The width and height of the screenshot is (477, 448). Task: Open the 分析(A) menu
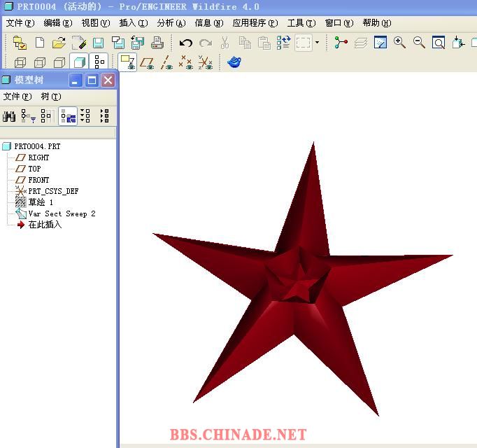click(x=170, y=23)
